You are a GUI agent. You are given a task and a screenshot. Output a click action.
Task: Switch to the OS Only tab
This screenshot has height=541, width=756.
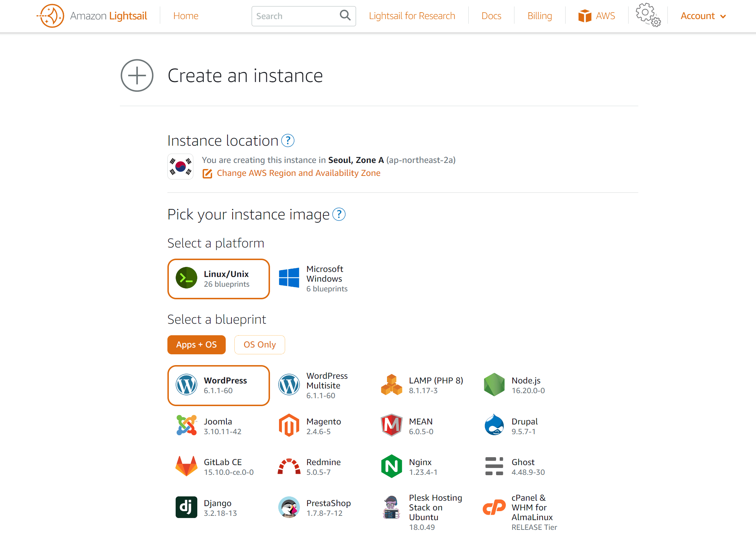260,345
